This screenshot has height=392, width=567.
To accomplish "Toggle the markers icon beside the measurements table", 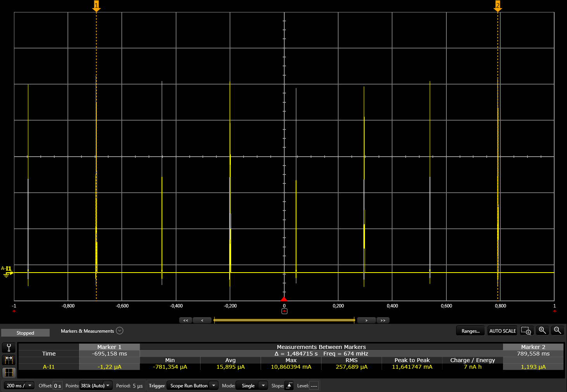I will [x=9, y=360].
